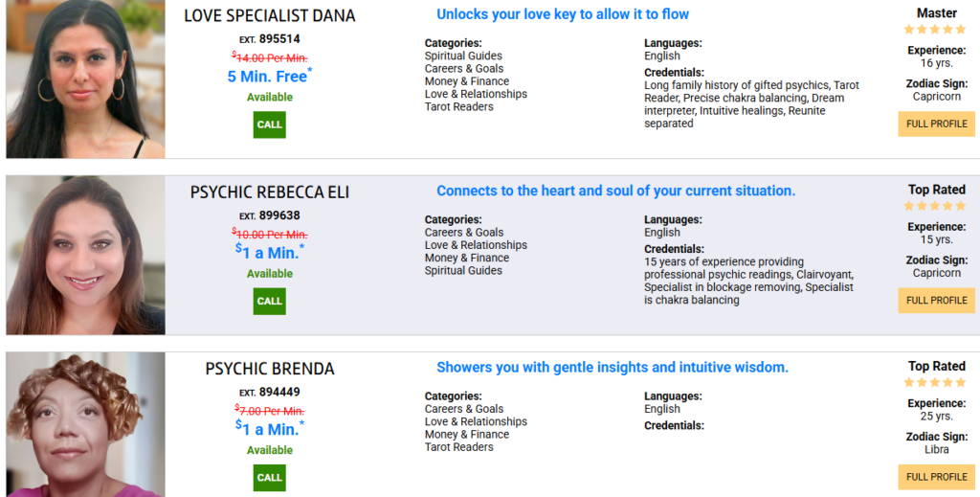Screen dimensions: 980x497
Task: Click Love Specialist Dana's profile photo
Action: pyautogui.click(x=86, y=79)
